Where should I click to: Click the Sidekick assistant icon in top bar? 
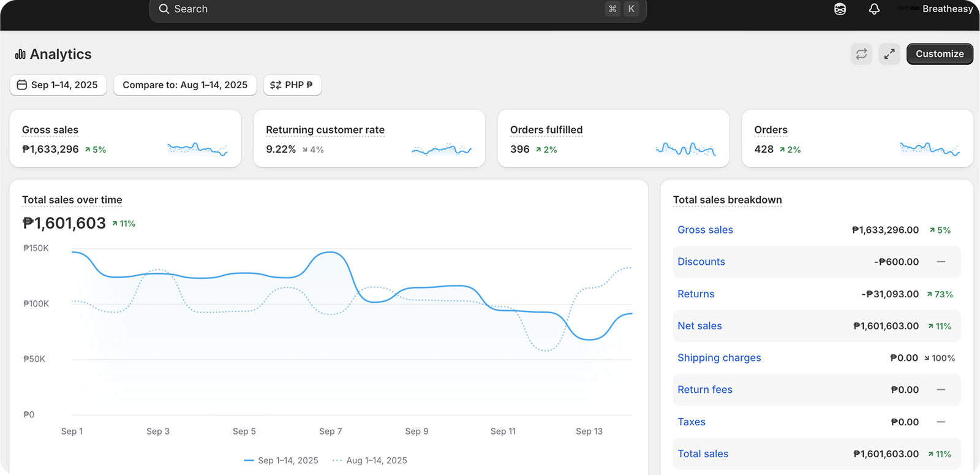click(840, 9)
